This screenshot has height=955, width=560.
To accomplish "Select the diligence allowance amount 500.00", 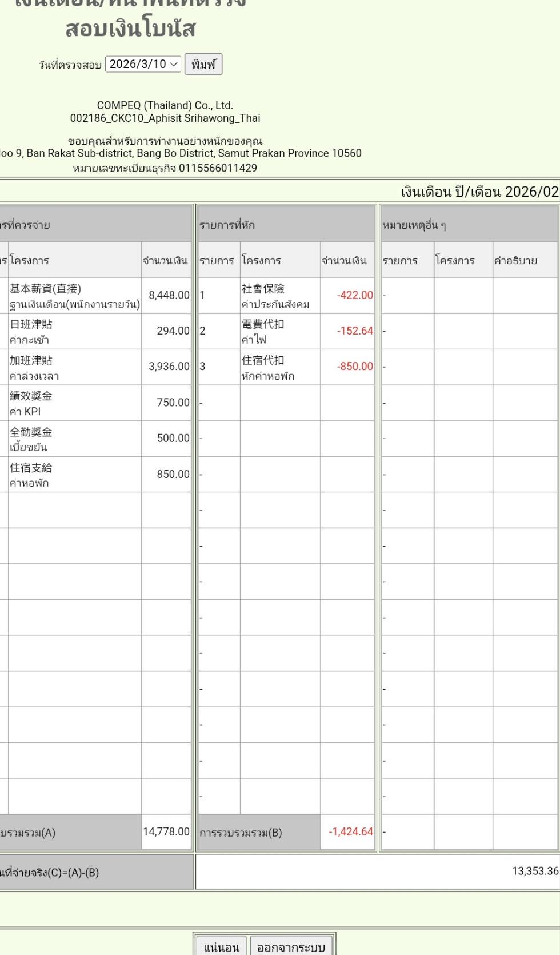I will tap(173, 438).
